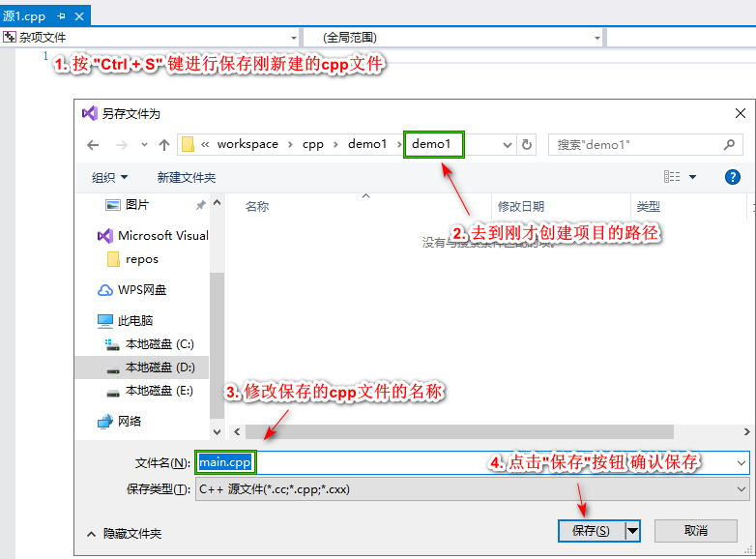Click the pin icon next to 图片

[x=200, y=205]
